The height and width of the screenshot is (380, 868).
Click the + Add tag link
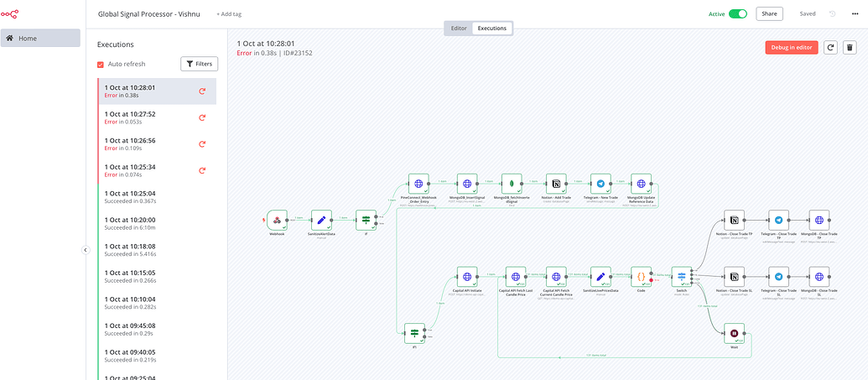228,14
